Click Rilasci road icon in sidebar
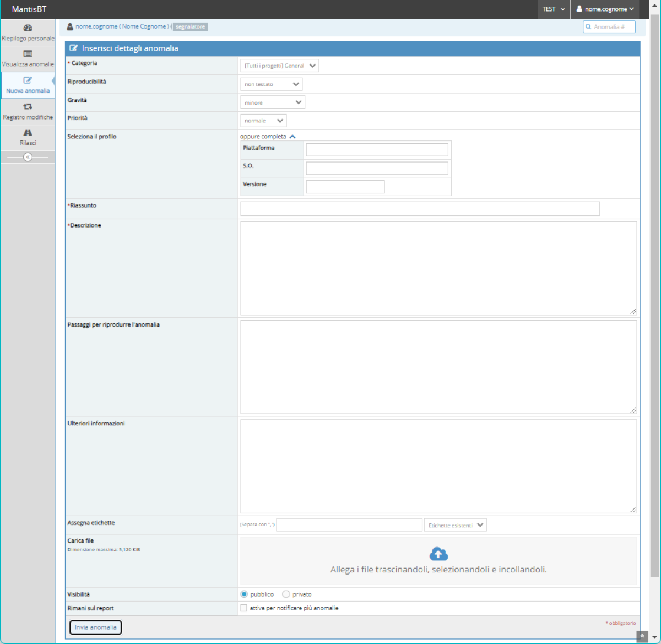Image resolution: width=661 pixels, height=644 pixels. [28, 133]
